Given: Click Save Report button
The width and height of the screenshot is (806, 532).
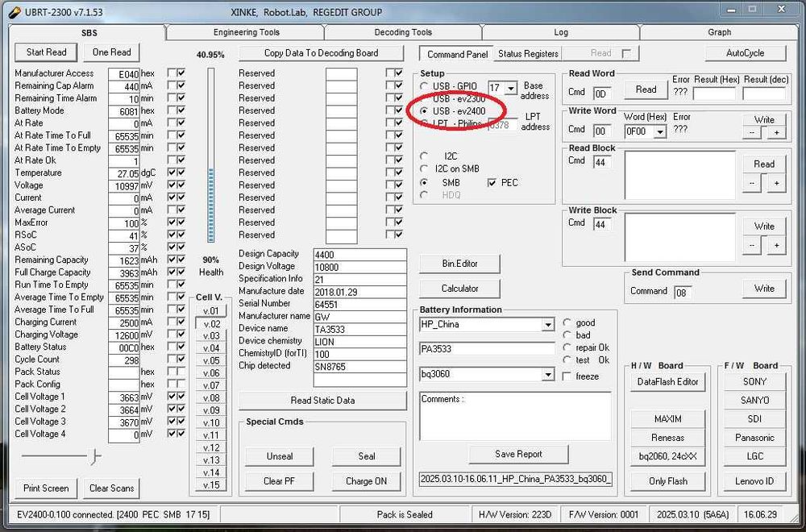Looking at the screenshot, I should click(x=518, y=455).
